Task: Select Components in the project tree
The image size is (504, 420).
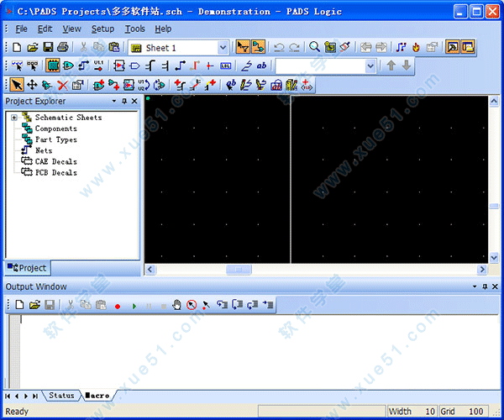Action: click(x=56, y=129)
